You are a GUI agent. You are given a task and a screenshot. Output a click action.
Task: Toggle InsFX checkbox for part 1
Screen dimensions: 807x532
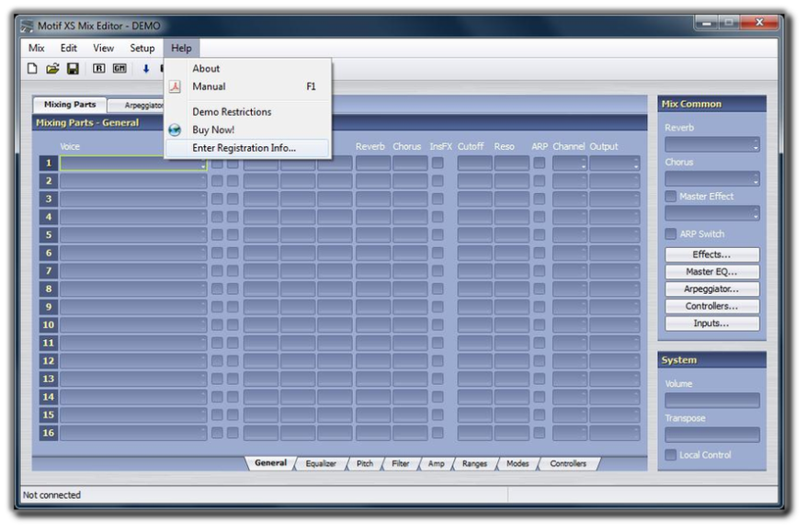click(438, 164)
